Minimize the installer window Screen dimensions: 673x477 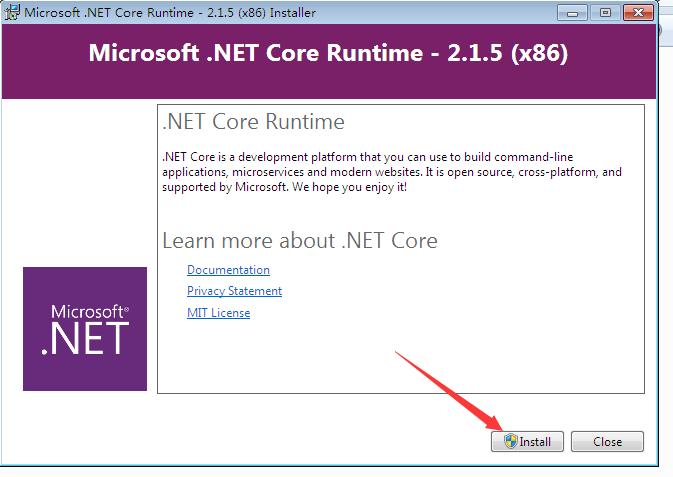point(573,14)
